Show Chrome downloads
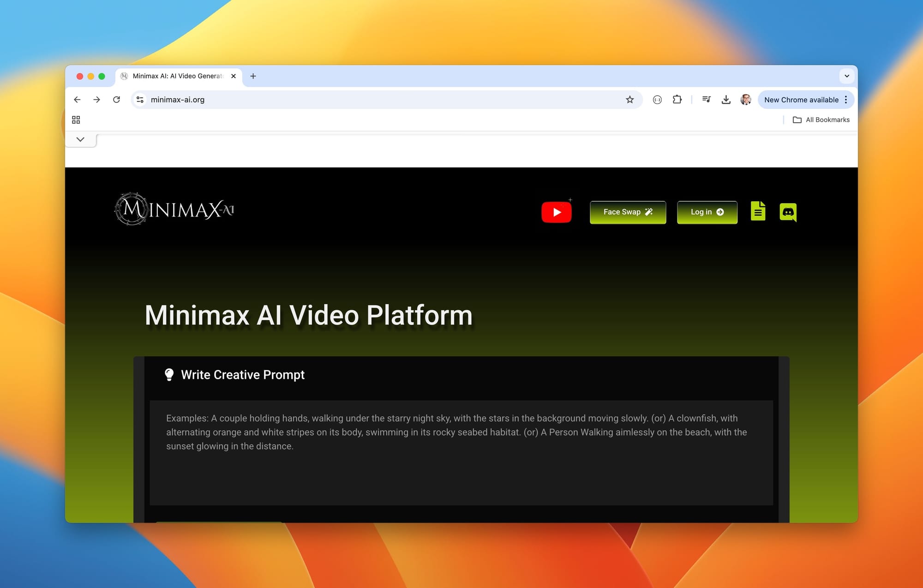Image resolution: width=923 pixels, height=588 pixels. (726, 100)
